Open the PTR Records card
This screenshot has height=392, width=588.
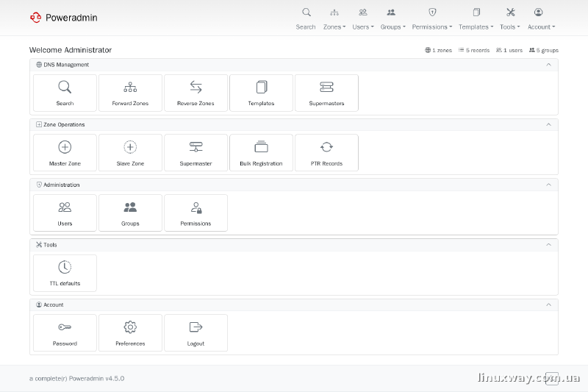[326, 153]
